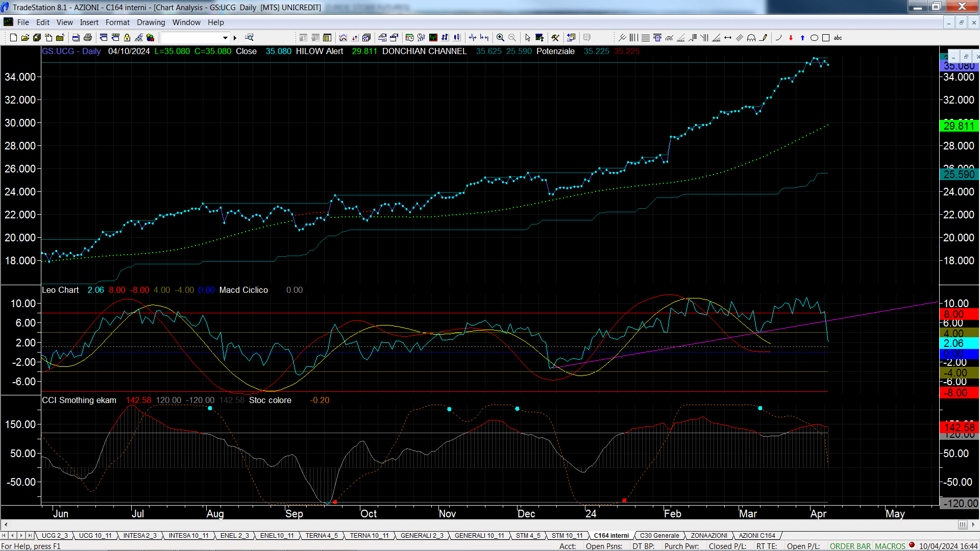The height and width of the screenshot is (551, 980).
Task: Select the vertical lines cycle tool
Action: (x=633, y=37)
